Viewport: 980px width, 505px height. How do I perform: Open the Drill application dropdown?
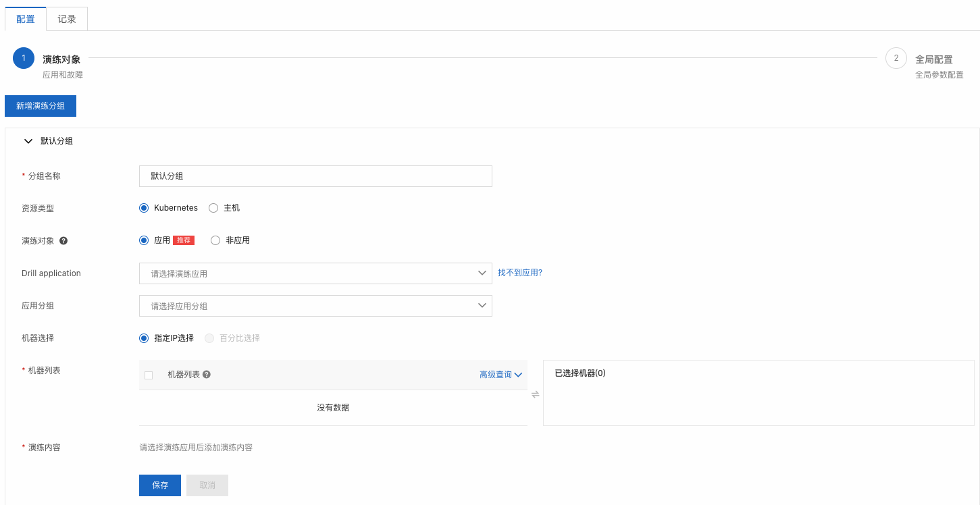tap(315, 273)
